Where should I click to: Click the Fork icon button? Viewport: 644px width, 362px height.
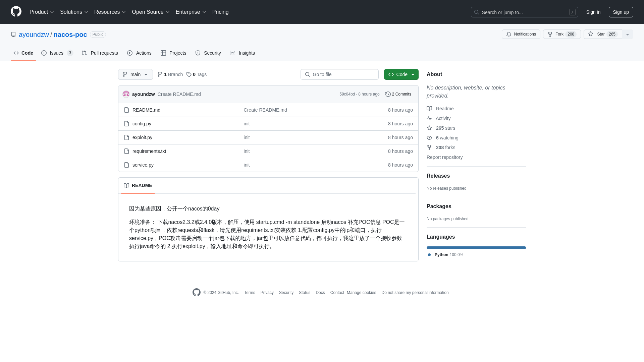pyautogui.click(x=550, y=34)
